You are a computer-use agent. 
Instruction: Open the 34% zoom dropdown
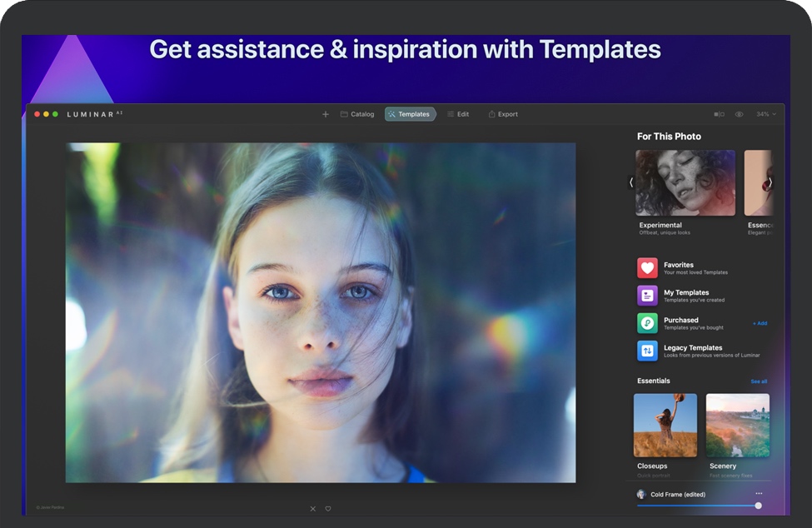point(765,114)
